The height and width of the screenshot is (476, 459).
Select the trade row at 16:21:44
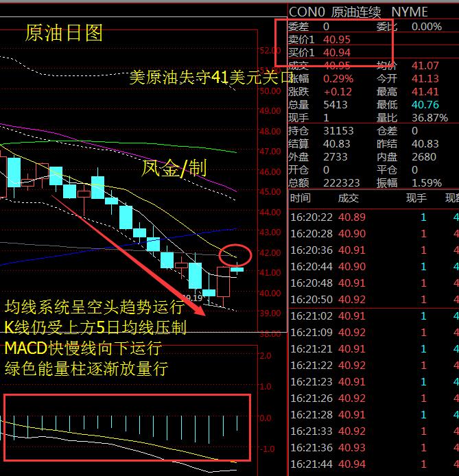point(370,464)
